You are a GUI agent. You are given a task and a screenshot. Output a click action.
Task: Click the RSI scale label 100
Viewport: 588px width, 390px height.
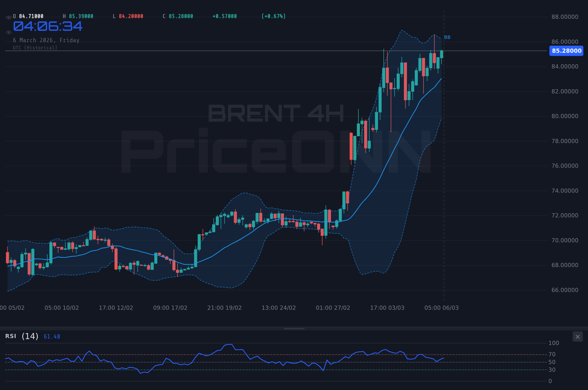click(x=554, y=343)
